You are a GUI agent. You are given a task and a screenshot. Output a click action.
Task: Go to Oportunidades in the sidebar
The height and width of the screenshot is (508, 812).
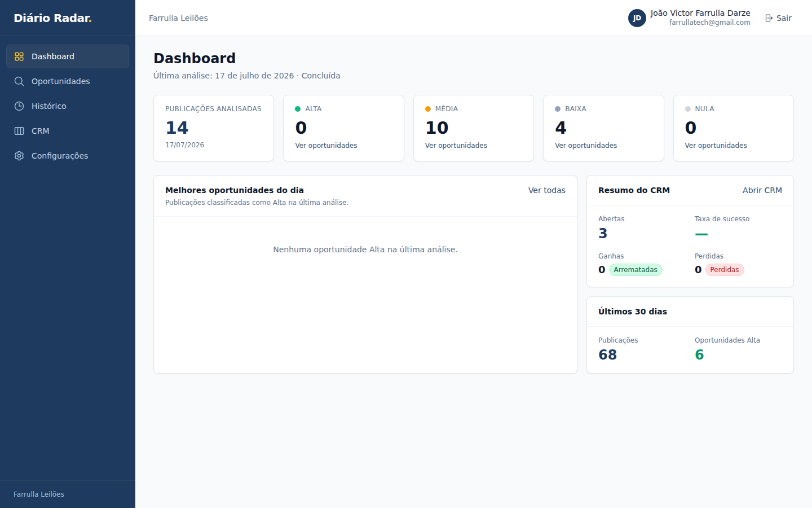[x=68, y=81]
